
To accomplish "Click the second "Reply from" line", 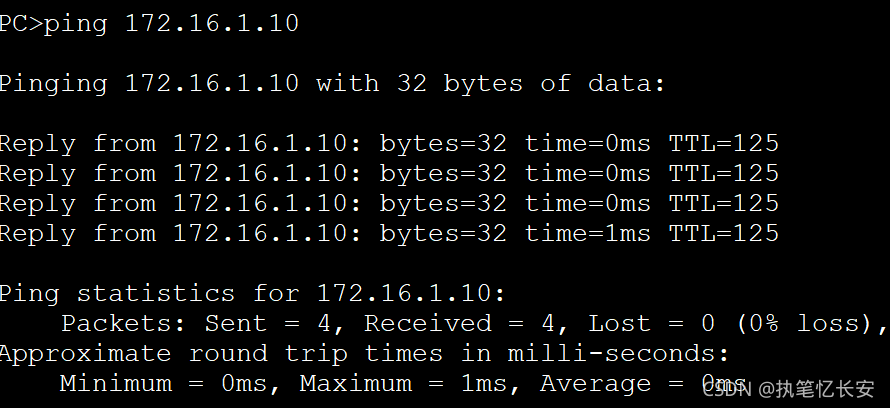I will (x=388, y=174).
